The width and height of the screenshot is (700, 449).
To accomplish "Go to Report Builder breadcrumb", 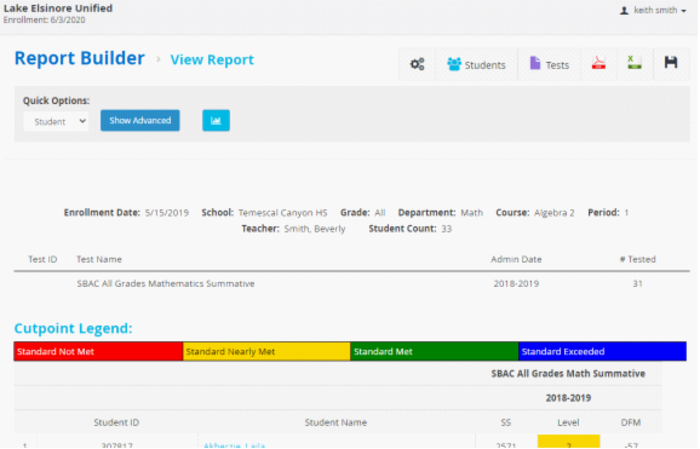I will 80,58.
